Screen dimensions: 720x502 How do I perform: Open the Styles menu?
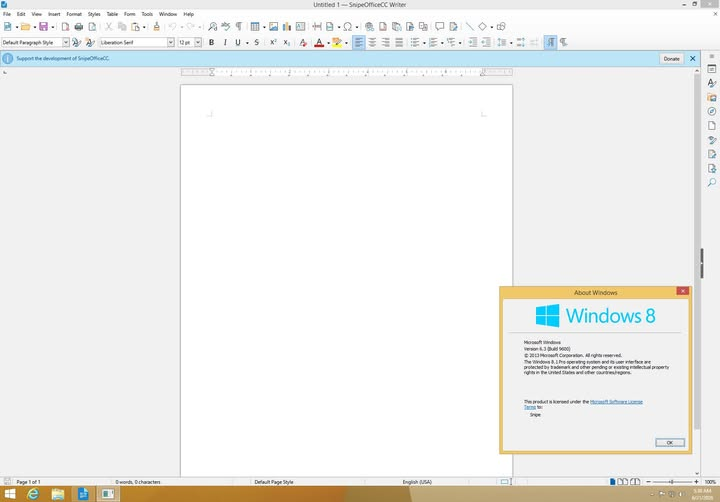click(94, 14)
